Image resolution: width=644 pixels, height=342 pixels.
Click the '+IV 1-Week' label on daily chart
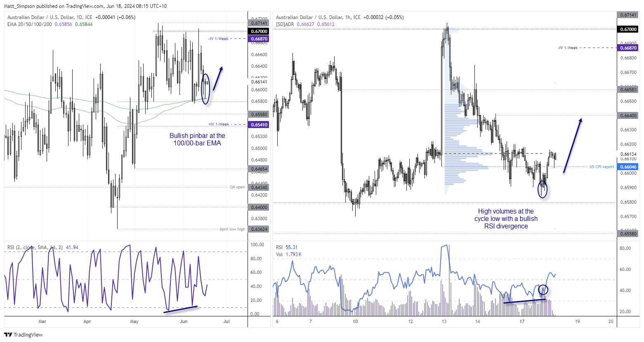point(219,124)
